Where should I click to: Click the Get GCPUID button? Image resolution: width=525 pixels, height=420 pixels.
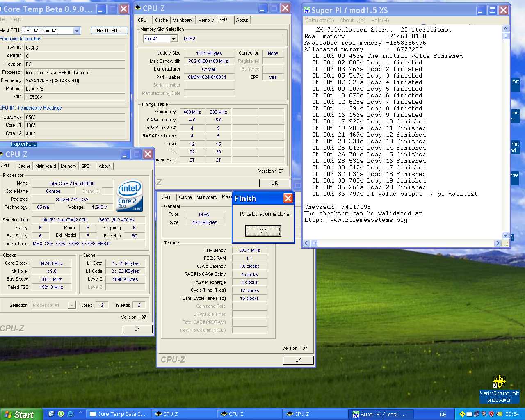click(x=109, y=31)
